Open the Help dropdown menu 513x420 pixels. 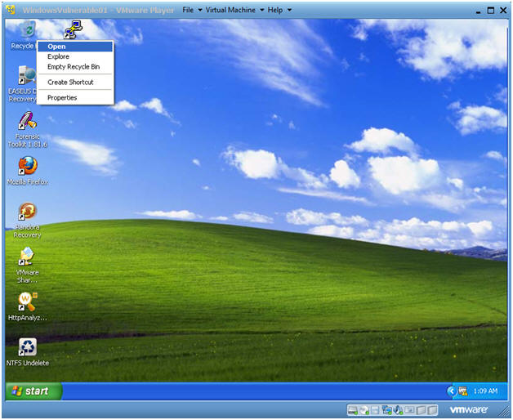279,10
